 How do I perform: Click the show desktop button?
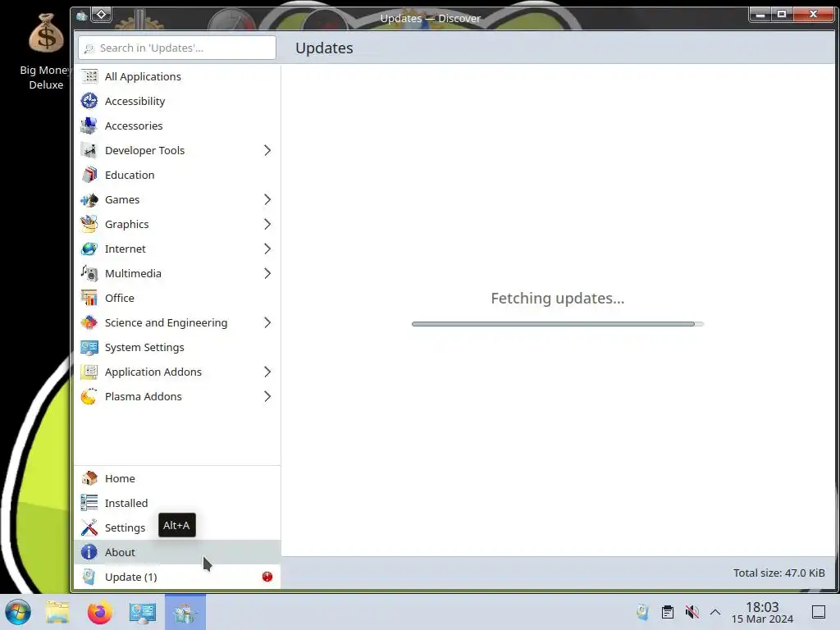(819, 612)
